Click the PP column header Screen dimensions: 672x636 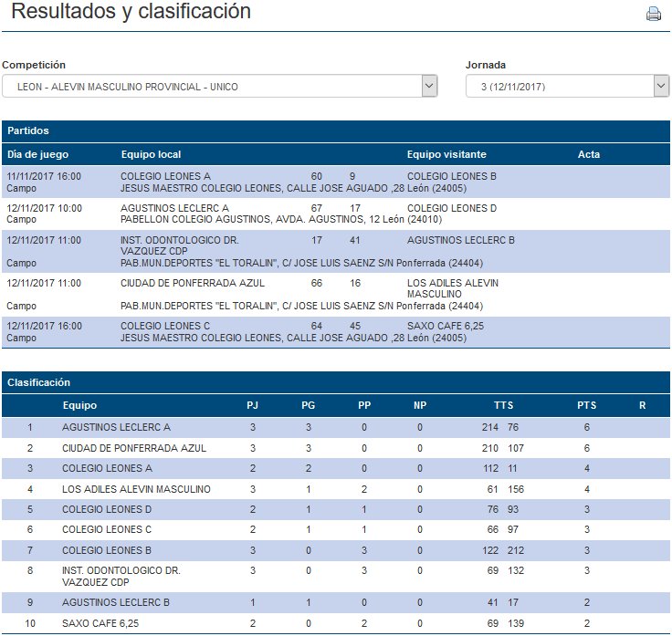coord(364,405)
